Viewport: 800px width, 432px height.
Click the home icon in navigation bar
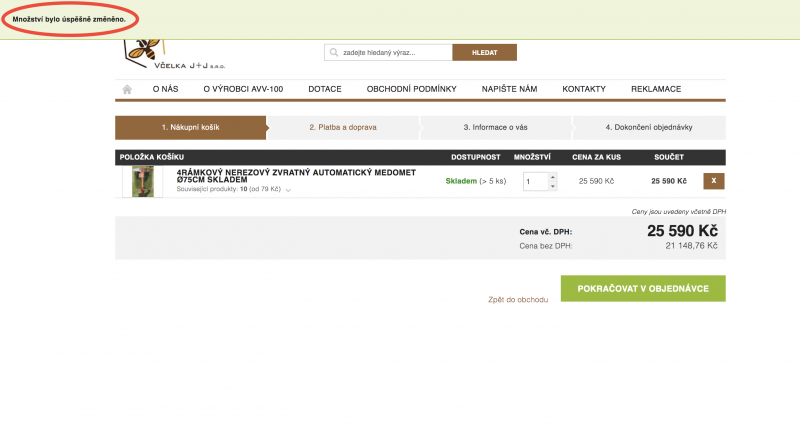[x=127, y=89]
